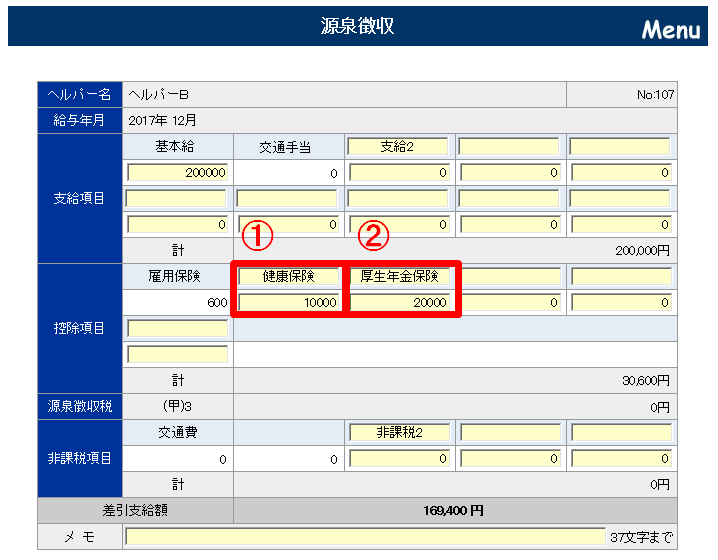The width and height of the screenshot is (718, 560).
Task: Select empty deduction name field next to 厚生年金保険
Action: (508, 276)
